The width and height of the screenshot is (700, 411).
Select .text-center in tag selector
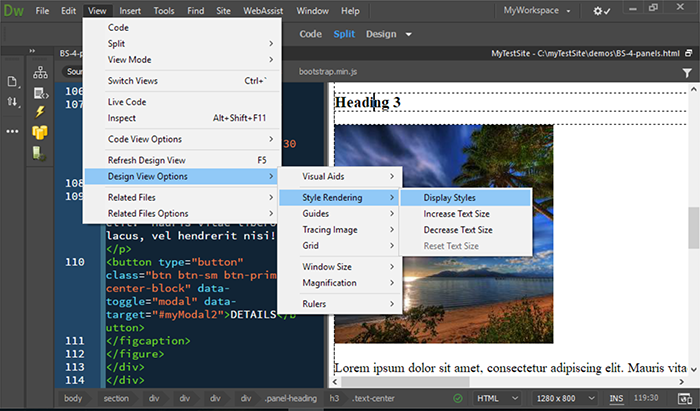[374, 398]
